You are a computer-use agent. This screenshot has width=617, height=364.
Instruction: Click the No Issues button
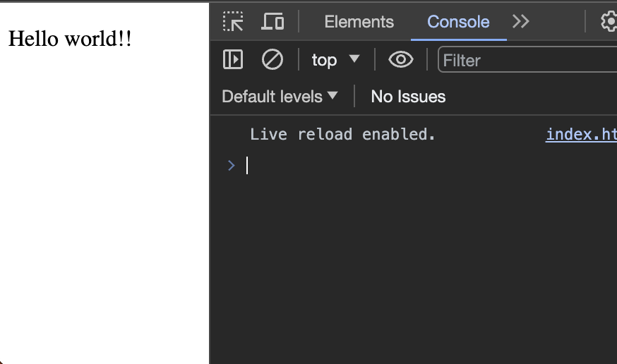point(408,97)
